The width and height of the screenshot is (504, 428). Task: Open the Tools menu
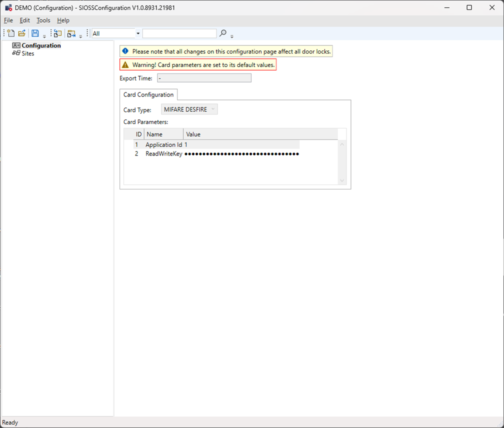(x=43, y=20)
